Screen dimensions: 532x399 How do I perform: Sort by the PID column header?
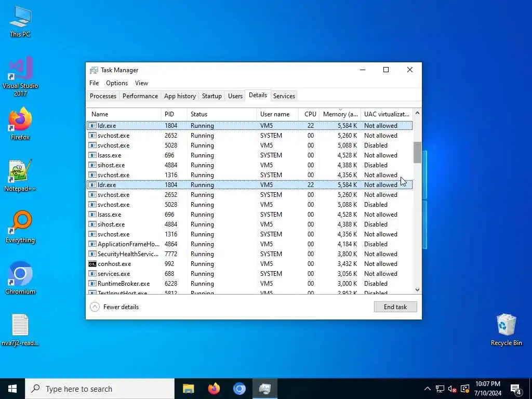point(174,114)
